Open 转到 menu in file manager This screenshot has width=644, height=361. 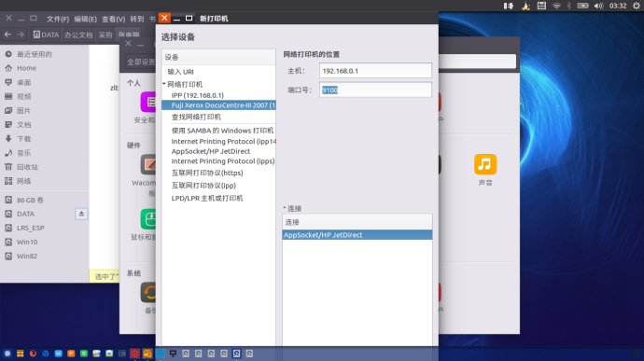click(137, 19)
